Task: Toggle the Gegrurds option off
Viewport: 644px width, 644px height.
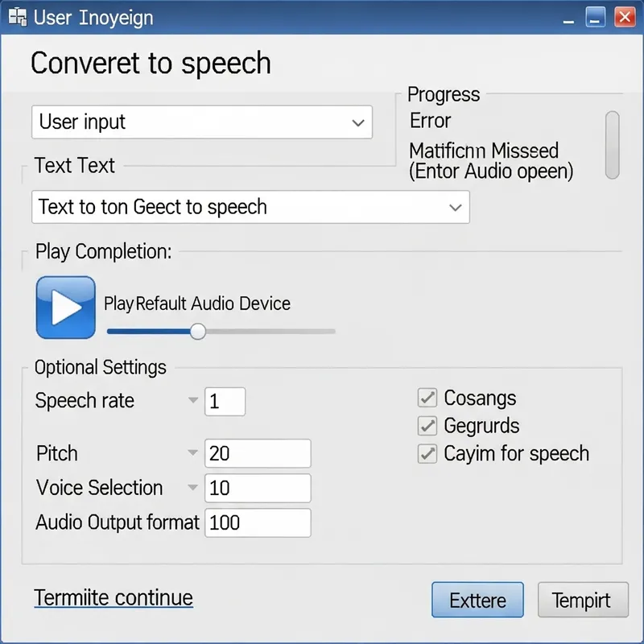Action: [x=427, y=426]
